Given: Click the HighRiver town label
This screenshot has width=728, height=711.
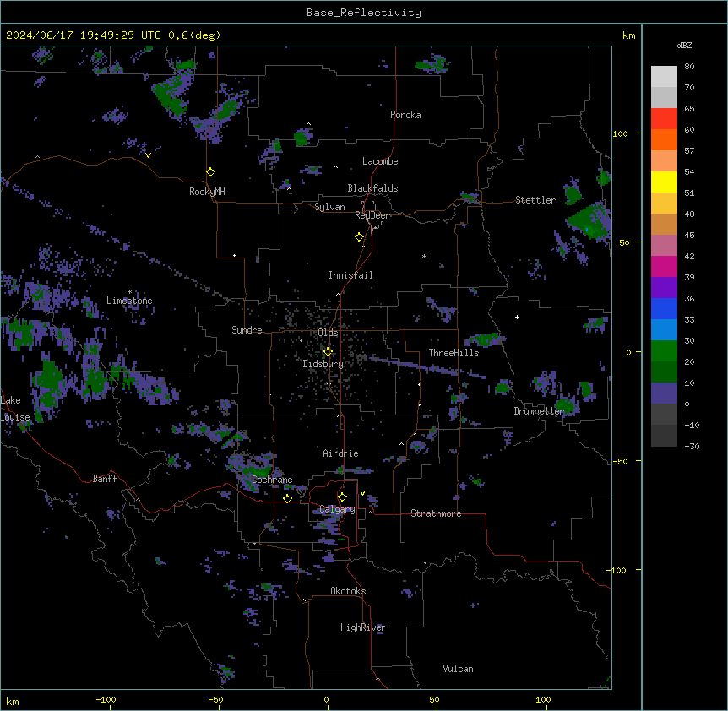Looking at the screenshot, I should [x=363, y=627].
